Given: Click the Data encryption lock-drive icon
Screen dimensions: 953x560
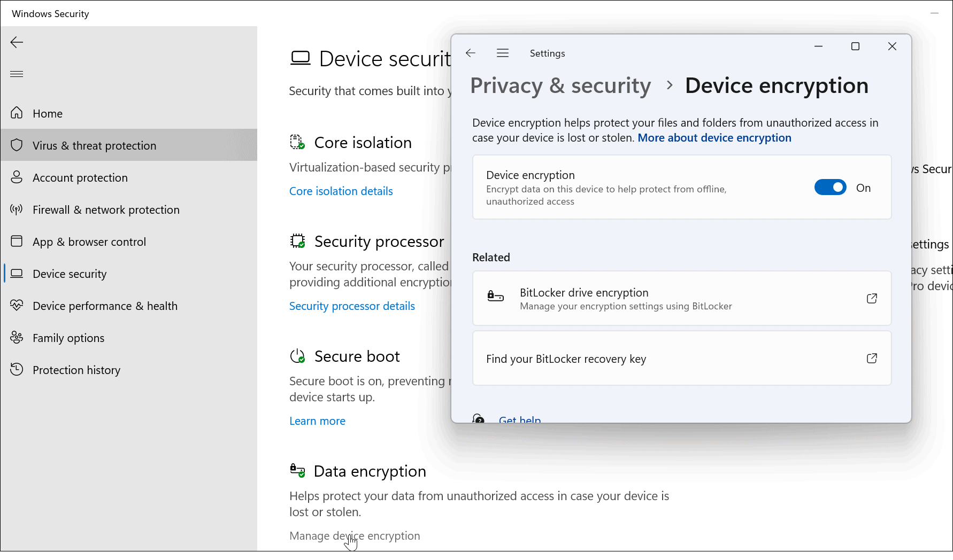Looking at the screenshot, I should [297, 470].
